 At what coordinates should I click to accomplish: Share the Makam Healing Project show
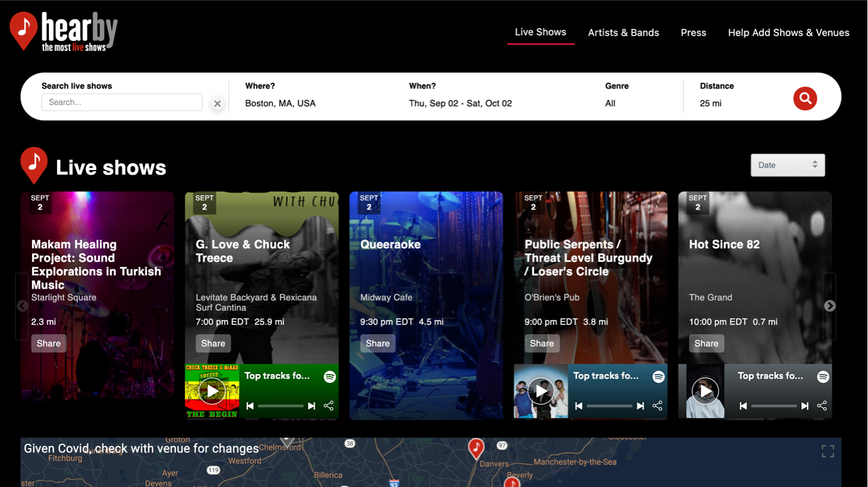coord(48,343)
